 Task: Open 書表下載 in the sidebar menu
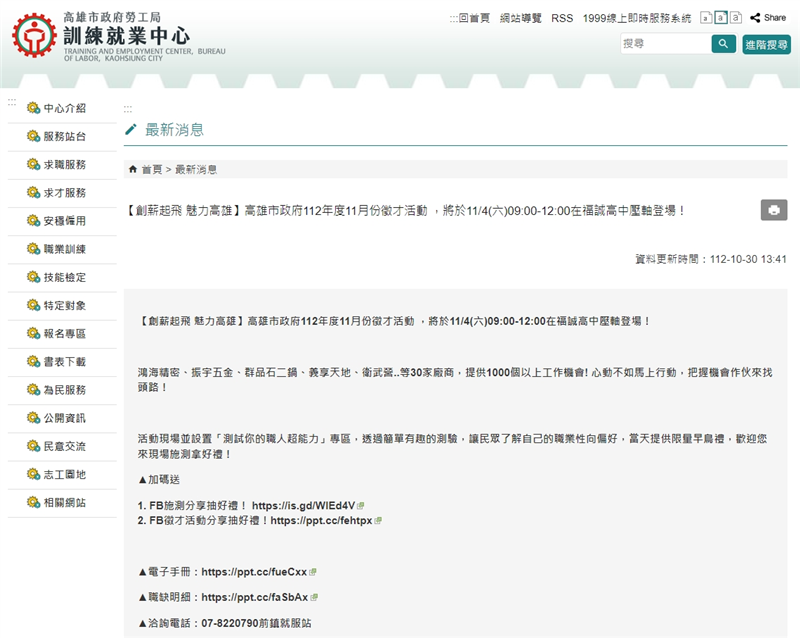(x=65, y=361)
